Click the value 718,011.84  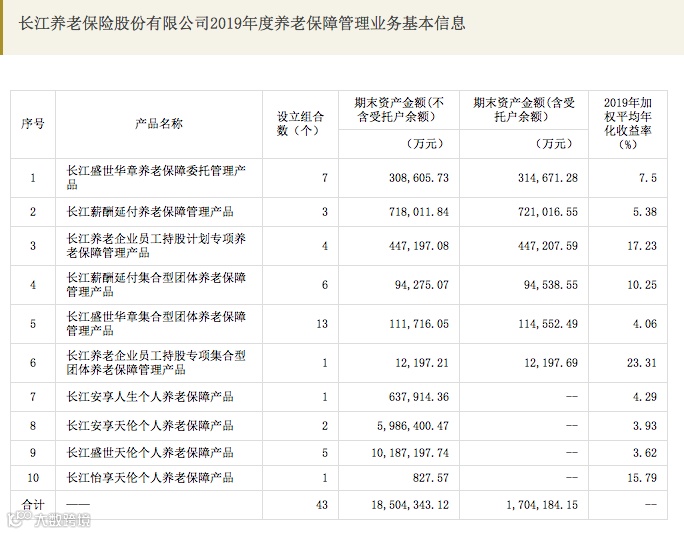point(419,212)
